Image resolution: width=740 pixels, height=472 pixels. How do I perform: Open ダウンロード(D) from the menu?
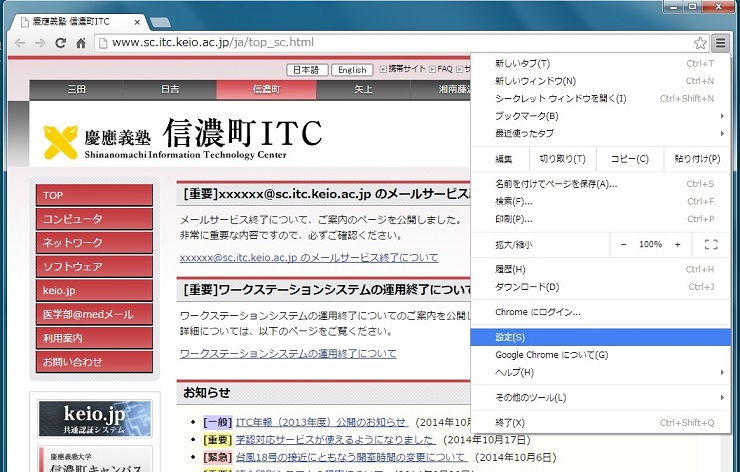601,287
